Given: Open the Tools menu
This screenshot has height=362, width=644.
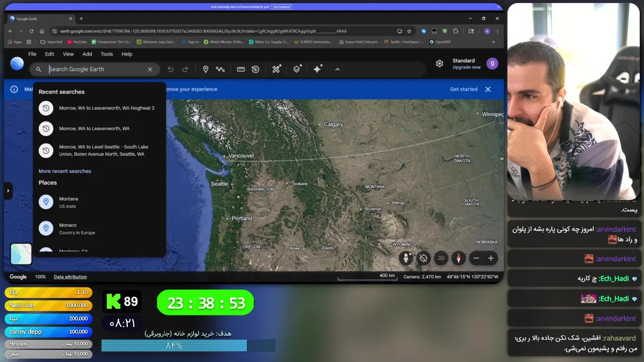Looking at the screenshot, I should [x=107, y=54].
